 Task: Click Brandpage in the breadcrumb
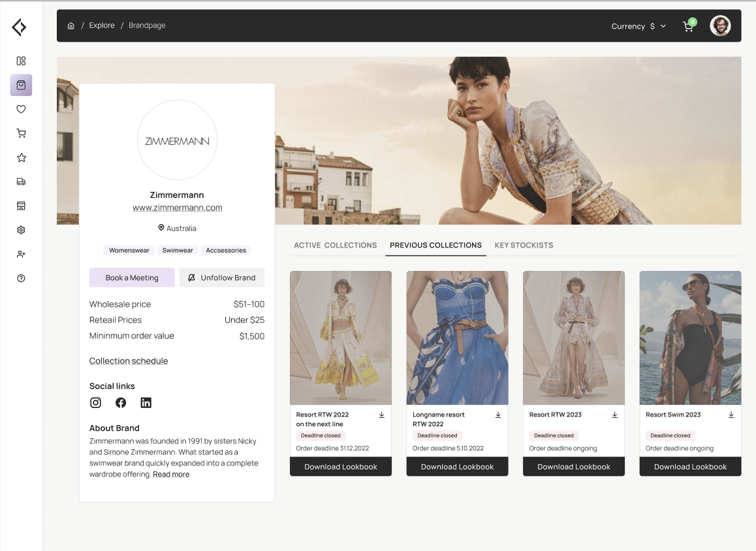tap(147, 25)
